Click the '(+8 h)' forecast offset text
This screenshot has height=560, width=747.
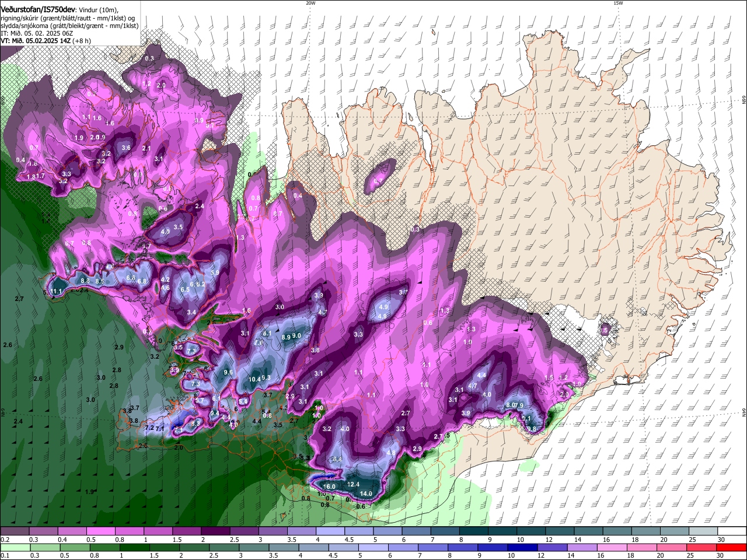coord(82,41)
